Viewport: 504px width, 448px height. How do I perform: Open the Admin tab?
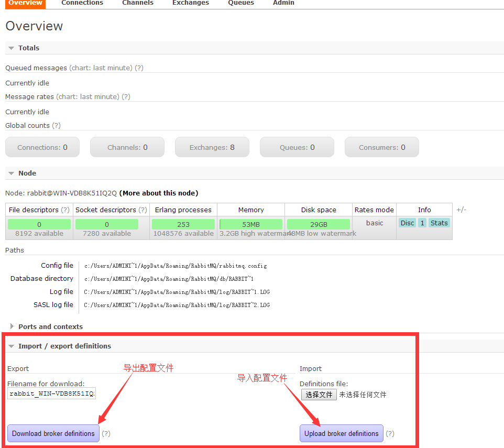[x=283, y=3]
